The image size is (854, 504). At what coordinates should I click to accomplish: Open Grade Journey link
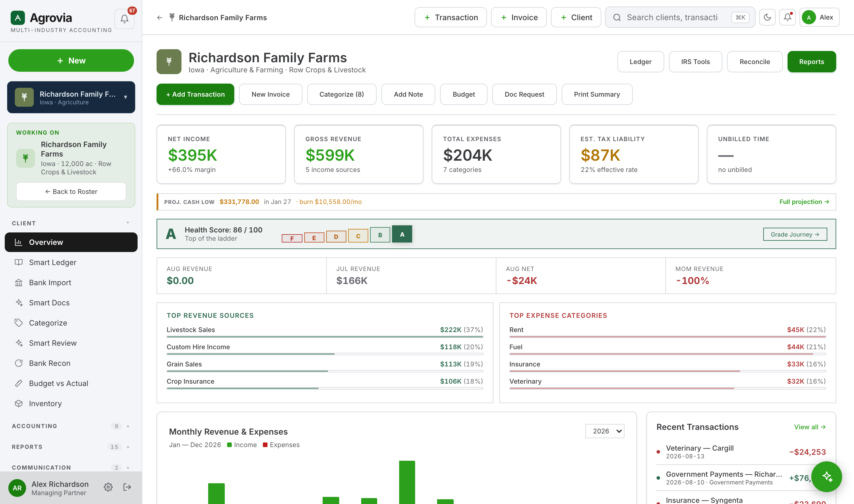point(795,234)
